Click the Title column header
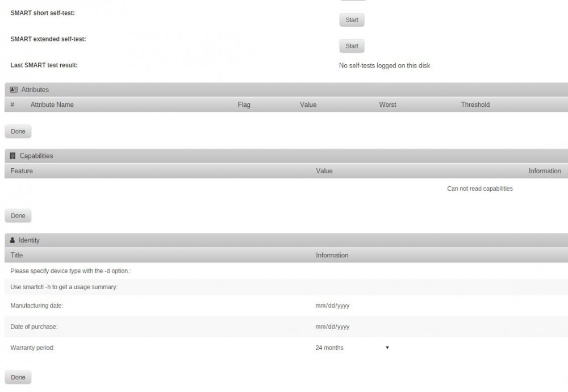This screenshot has height=392, width=568. pyautogui.click(x=16, y=255)
